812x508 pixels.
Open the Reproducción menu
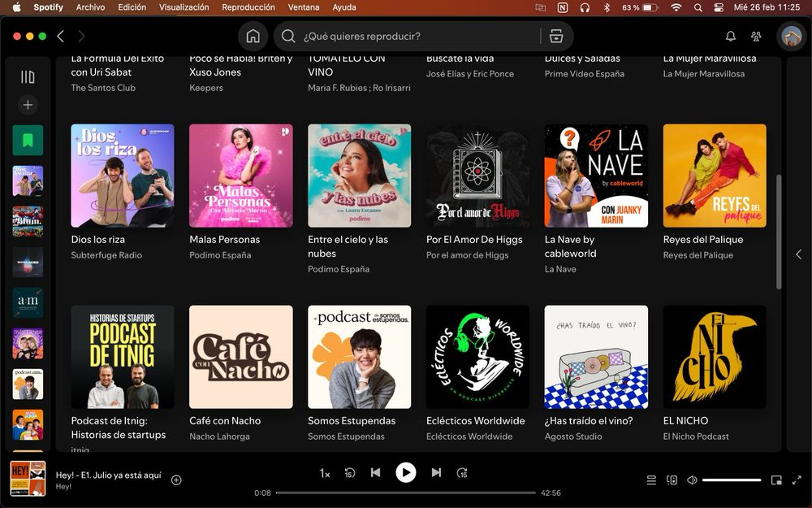[248, 7]
